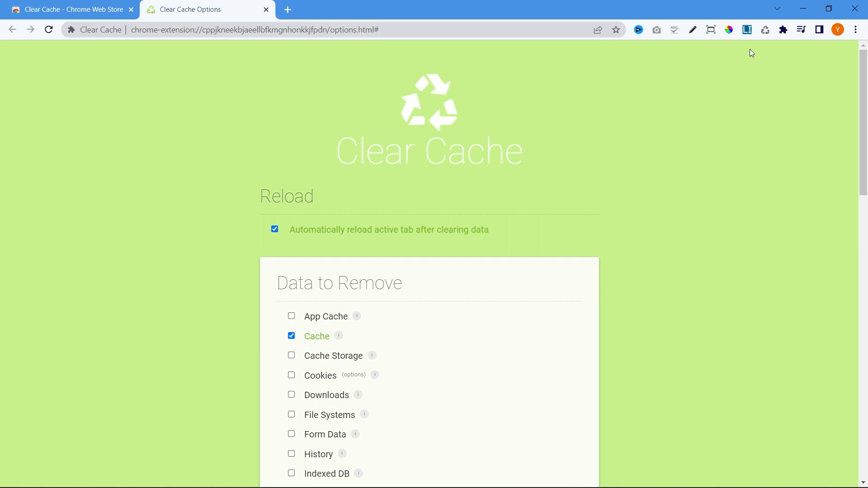
Task: Click the info icon next to App Cache
Action: 357,316
